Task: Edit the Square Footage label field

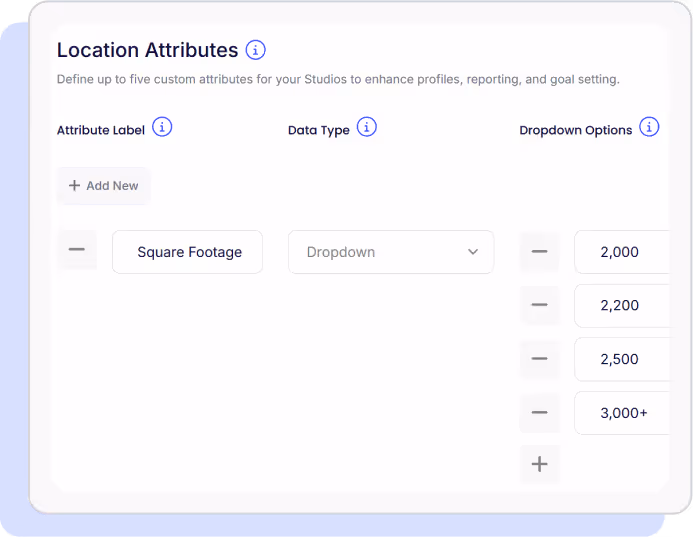Action: click(x=187, y=252)
